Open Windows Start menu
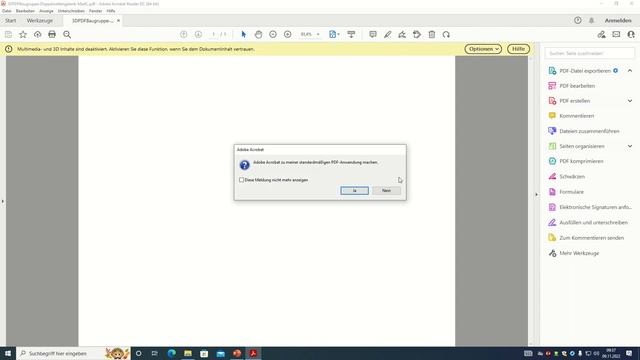This screenshot has height=360, width=640. tap(8, 353)
